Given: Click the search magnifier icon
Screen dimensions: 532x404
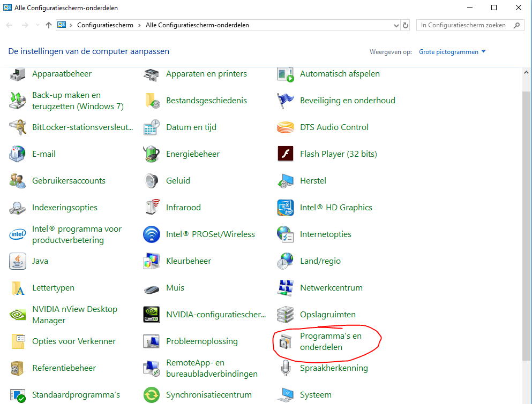Looking at the screenshot, I should click(516, 26).
